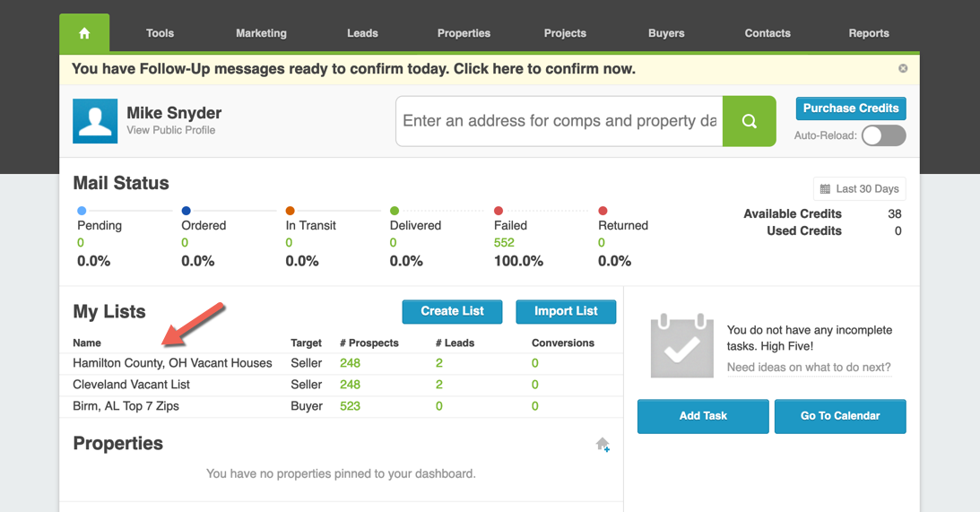Click the Add Task button
Viewport: 980px width, 512px height.
pos(703,416)
